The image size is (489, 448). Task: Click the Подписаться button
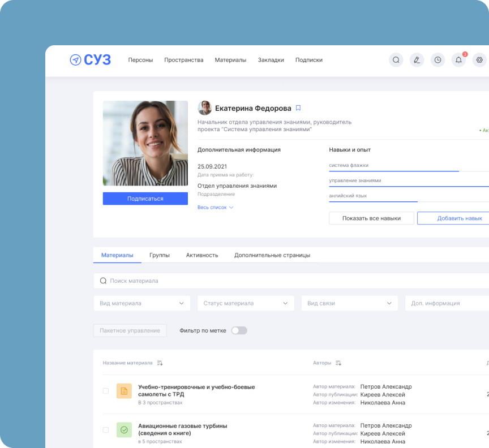click(145, 199)
